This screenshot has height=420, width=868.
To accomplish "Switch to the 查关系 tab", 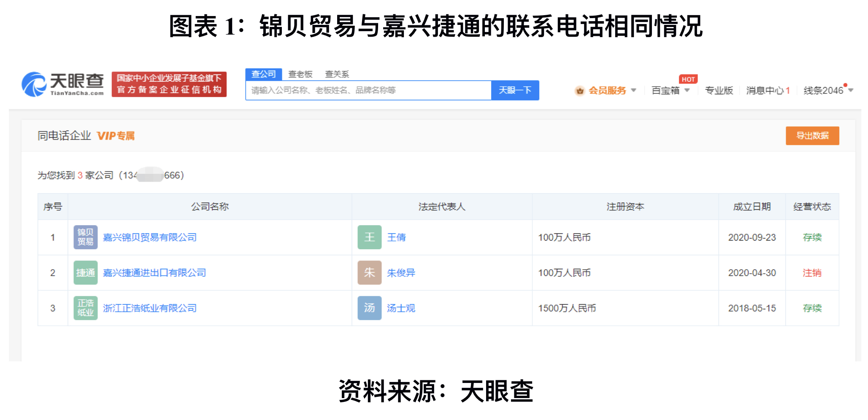I will click(337, 74).
